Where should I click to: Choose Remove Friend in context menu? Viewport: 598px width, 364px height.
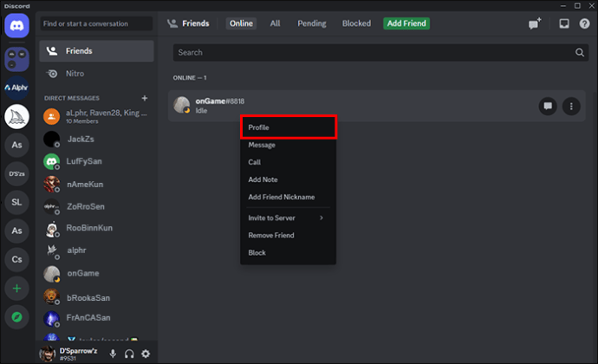click(289, 235)
